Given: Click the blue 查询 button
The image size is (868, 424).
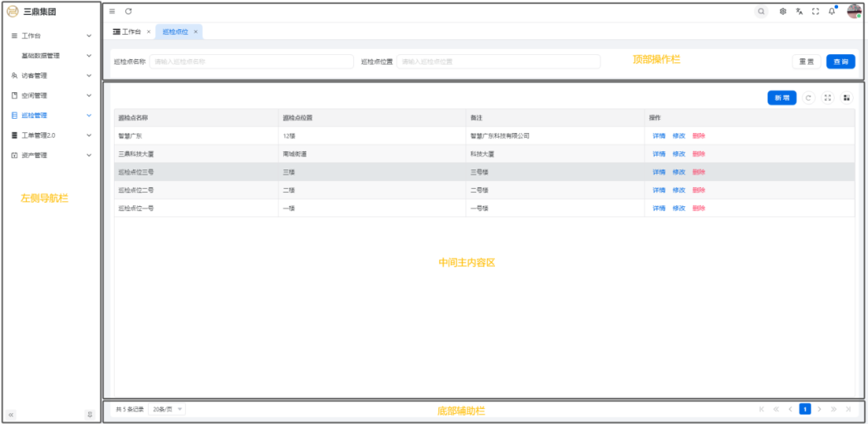Looking at the screenshot, I should [841, 62].
